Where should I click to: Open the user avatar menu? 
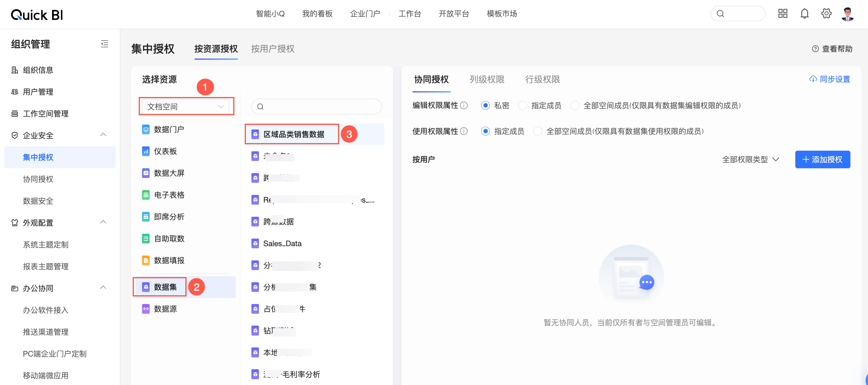pos(847,14)
